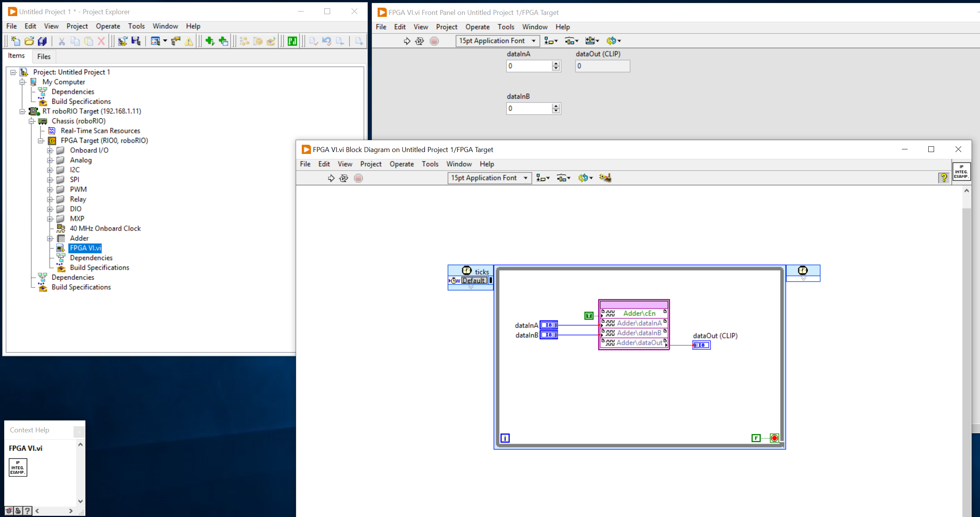Create a new file with the New icon

click(15, 41)
